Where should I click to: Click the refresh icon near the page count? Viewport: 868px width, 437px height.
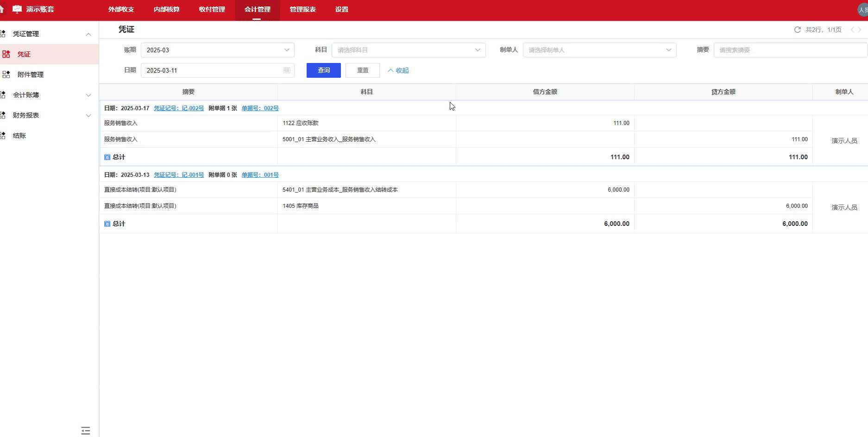797,29
